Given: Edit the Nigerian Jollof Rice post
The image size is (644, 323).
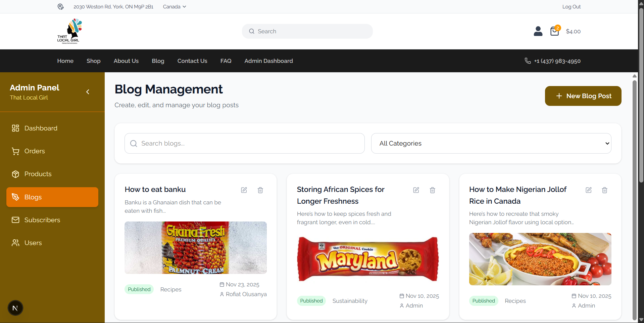Looking at the screenshot, I should pyautogui.click(x=588, y=190).
